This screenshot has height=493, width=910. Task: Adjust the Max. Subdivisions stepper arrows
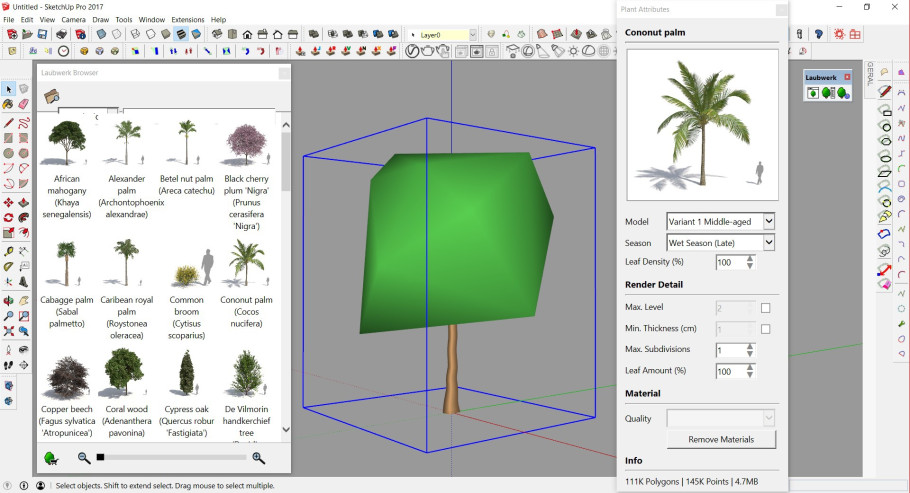tap(750, 350)
